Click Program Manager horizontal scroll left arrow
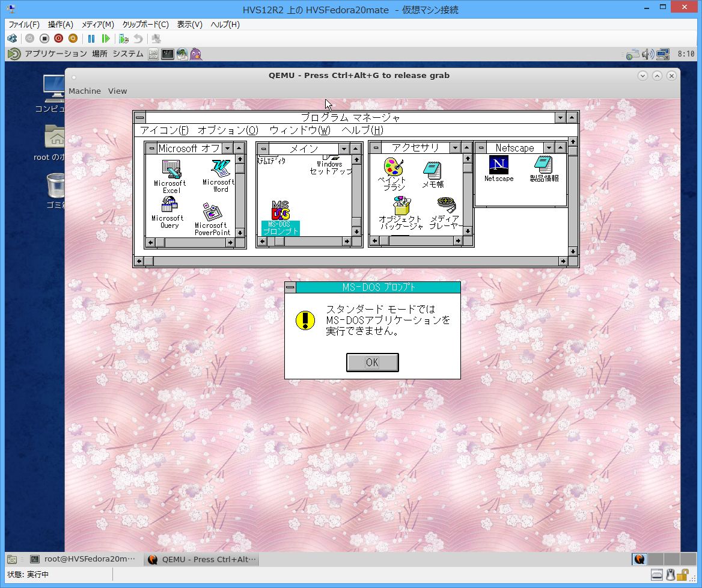Viewport: 702px width, 588px height. (x=139, y=261)
